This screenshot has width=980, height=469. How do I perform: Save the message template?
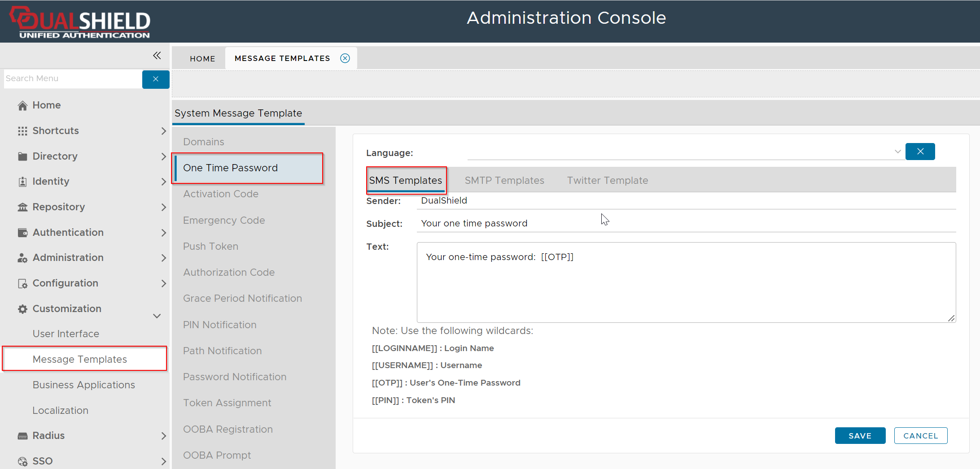pos(860,435)
